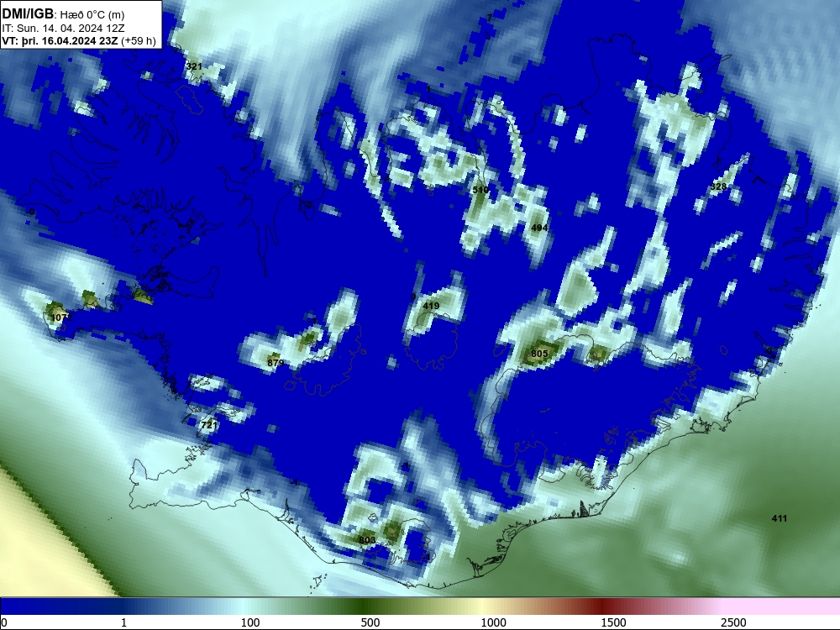Image resolution: width=840 pixels, height=630 pixels.
Task: Click the 510 value label on the map
Action: click(x=480, y=190)
